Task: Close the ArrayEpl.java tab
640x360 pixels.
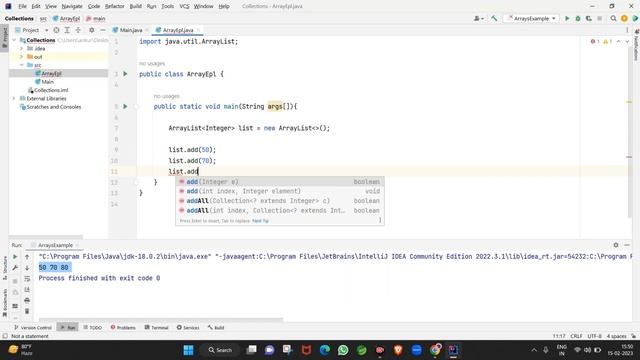Action: (198, 30)
